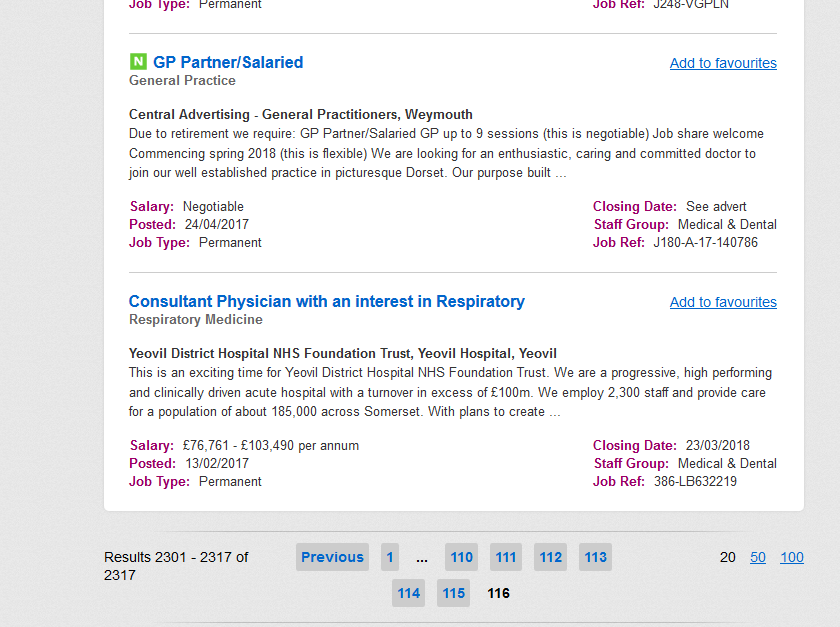Go to results page 110
This screenshot has width=840, height=627.
pos(461,557)
